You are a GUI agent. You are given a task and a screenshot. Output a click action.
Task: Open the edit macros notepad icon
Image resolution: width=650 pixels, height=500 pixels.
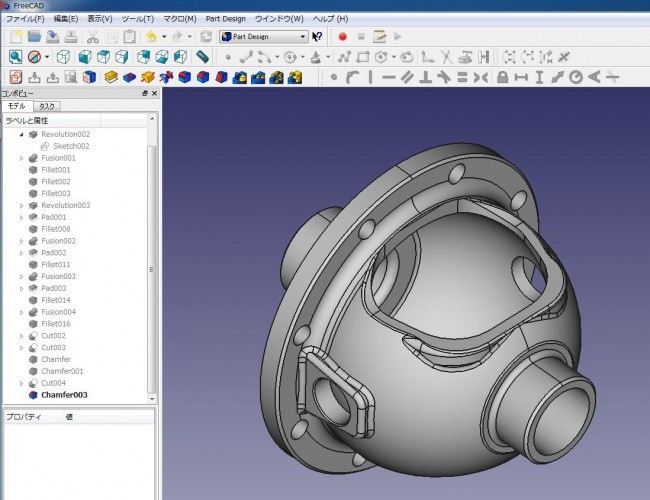point(379,36)
